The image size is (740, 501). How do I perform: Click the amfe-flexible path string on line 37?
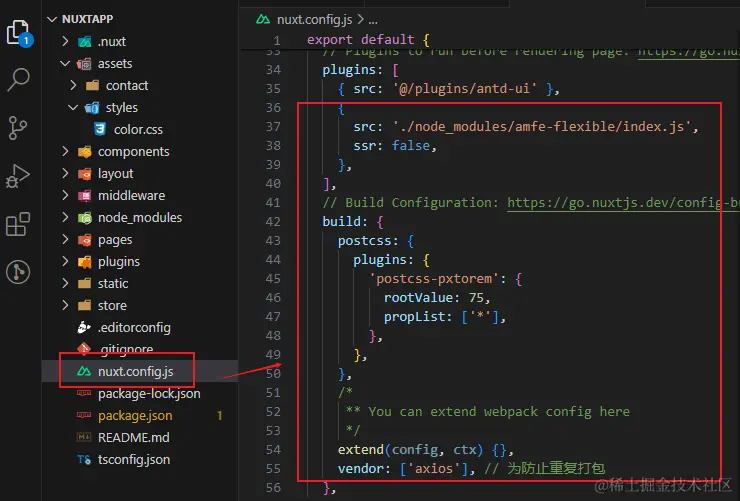(x=542, y=127)
